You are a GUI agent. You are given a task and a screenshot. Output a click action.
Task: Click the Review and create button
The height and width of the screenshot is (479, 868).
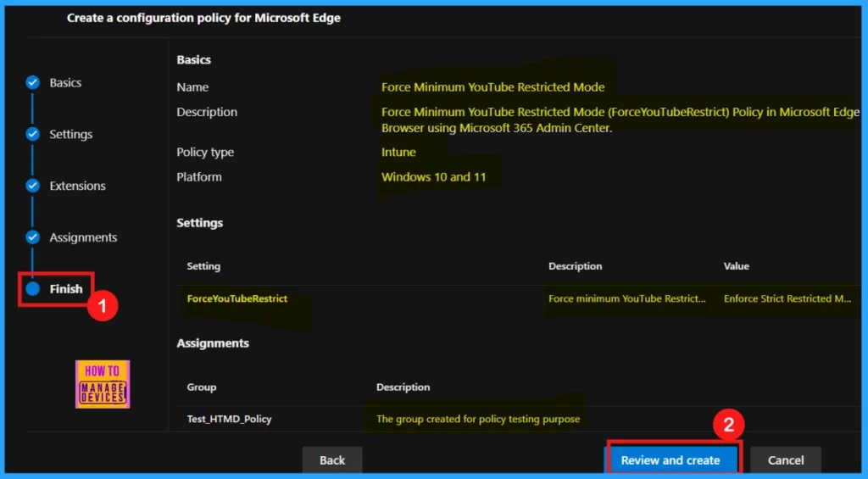click(670, 460)
